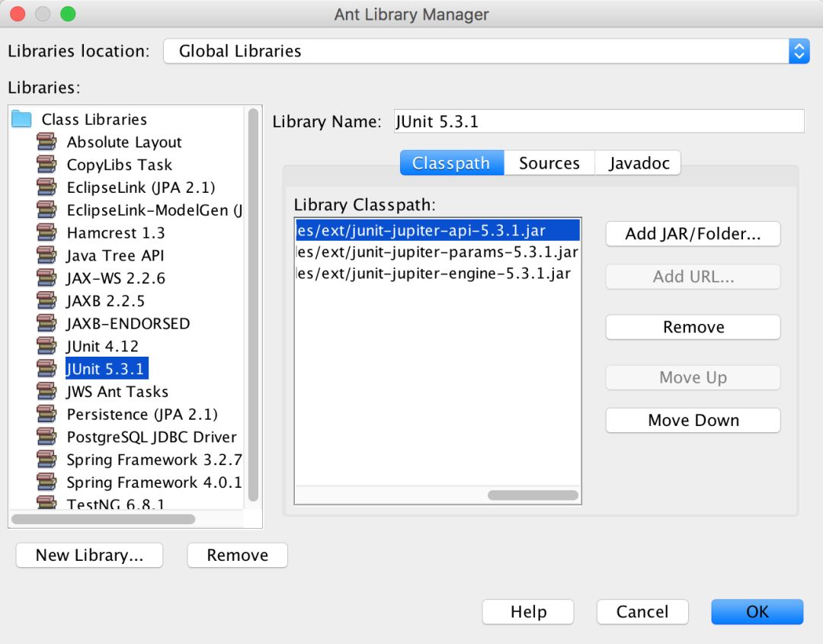Click the classpath list horizontal scrollbar

533,495
